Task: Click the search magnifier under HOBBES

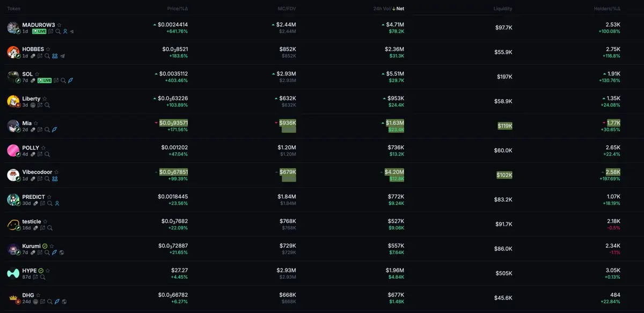Action: pos(47,56)
